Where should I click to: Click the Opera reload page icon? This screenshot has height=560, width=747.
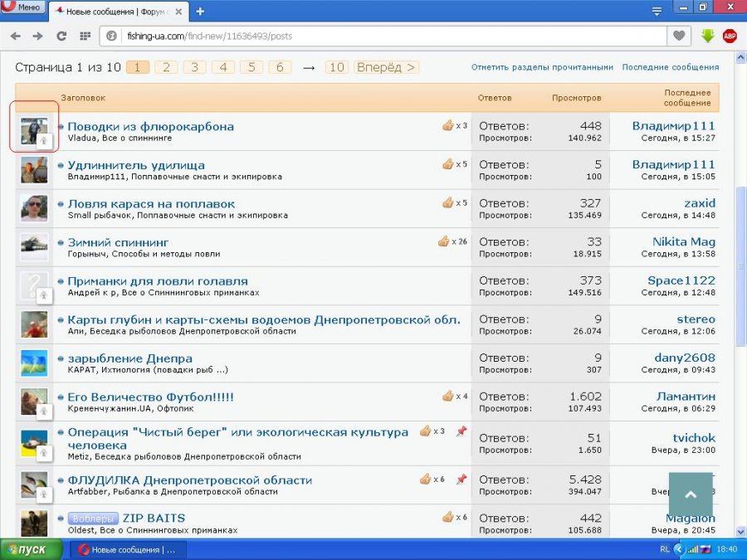(61, 37)
